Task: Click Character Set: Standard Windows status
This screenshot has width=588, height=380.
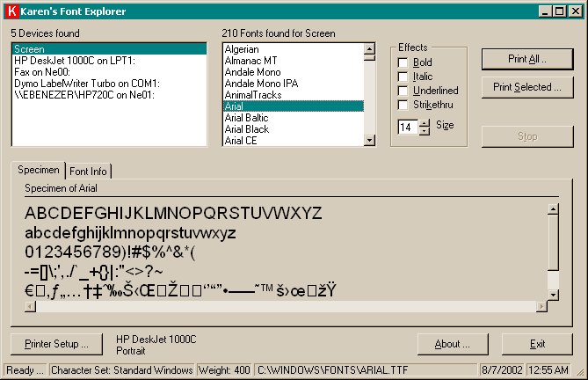Action: 122,370
